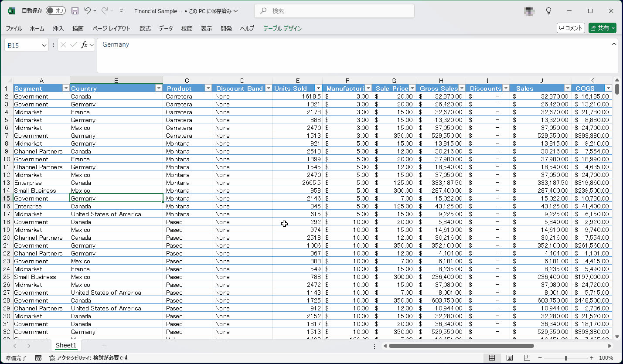623x364 pixels.
Task: Select Normal view icon in status bar
Action: (x=492, y=358)
